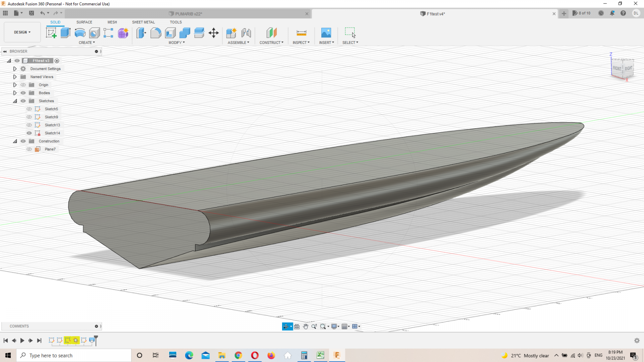
Task: Activate the Move/Copy tool
Action: [x=214, y=33]
